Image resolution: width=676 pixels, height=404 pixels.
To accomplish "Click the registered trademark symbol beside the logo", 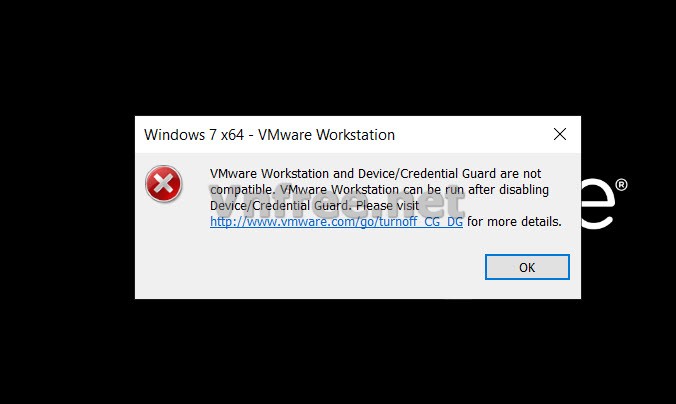I will pyautogui.click(x=621, y=185).
